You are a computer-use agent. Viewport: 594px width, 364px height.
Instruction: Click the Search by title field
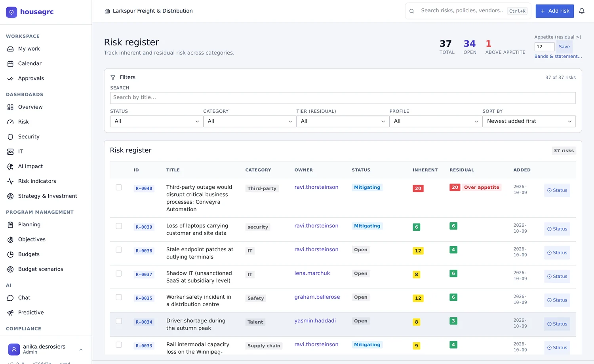pyautogui.click(x=343, y=98)
